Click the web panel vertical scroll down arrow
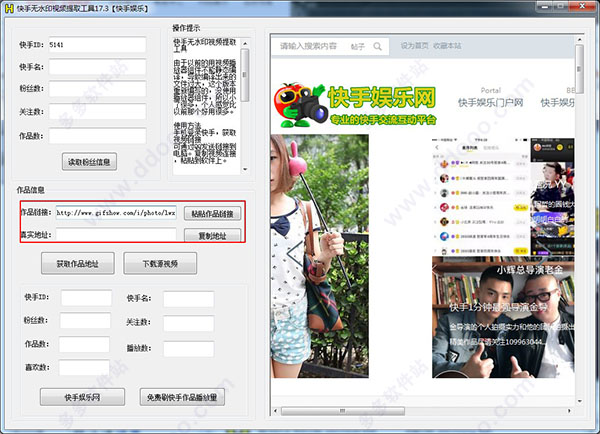Image resolution: width=600 pixels, height=434 pixels. [x=579, y=401]
